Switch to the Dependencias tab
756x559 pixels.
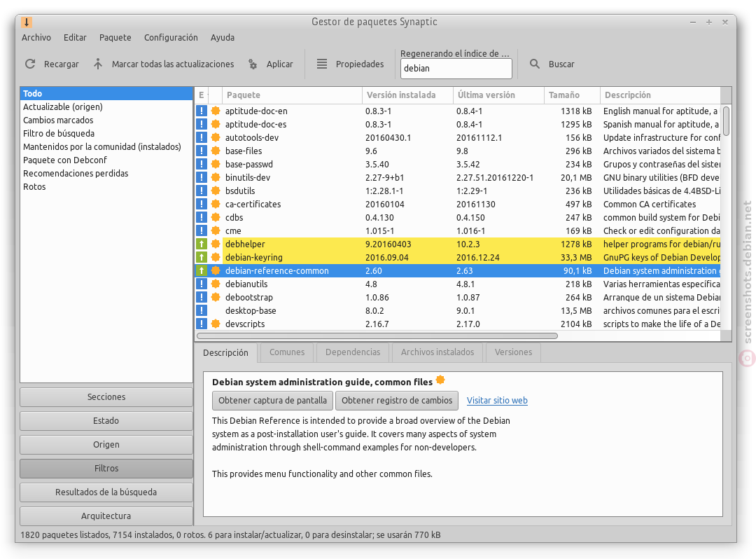(x=352, y=352)
